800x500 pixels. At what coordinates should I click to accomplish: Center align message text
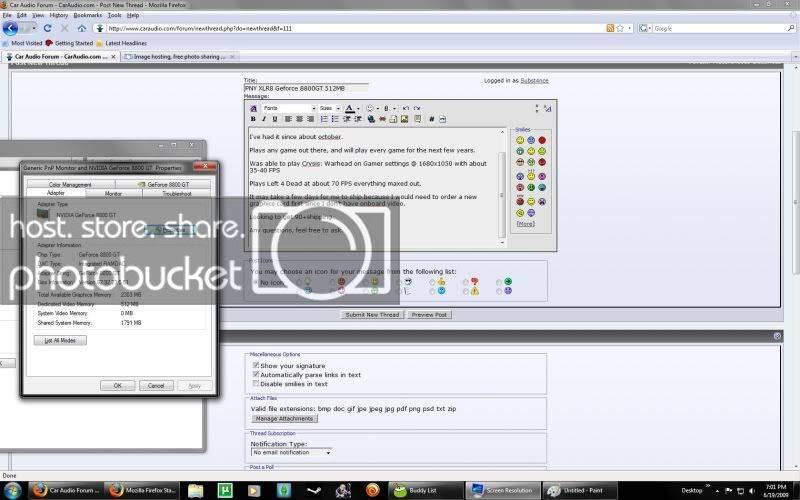coord(299,119)
